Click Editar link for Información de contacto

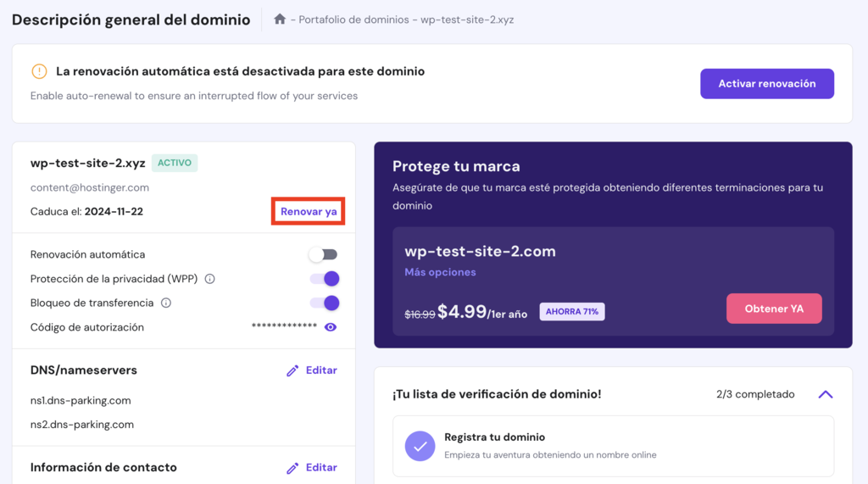pos(321,468)
